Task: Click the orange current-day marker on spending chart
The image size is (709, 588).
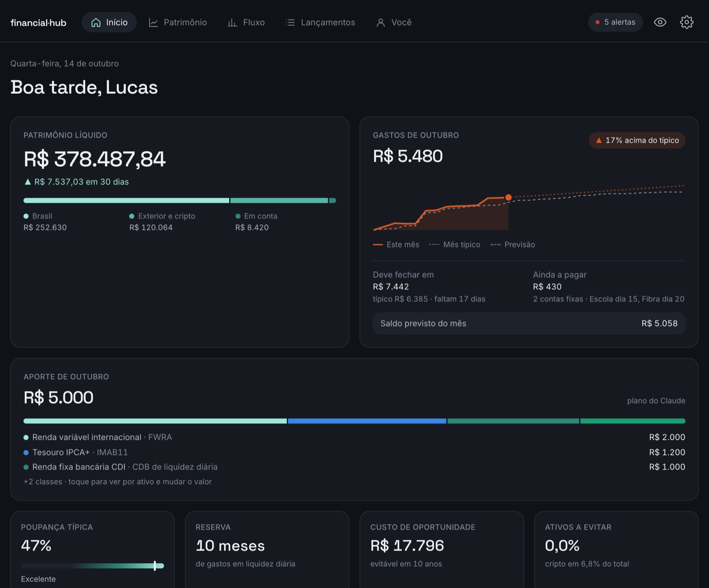Action: click(x=508, y=197)
